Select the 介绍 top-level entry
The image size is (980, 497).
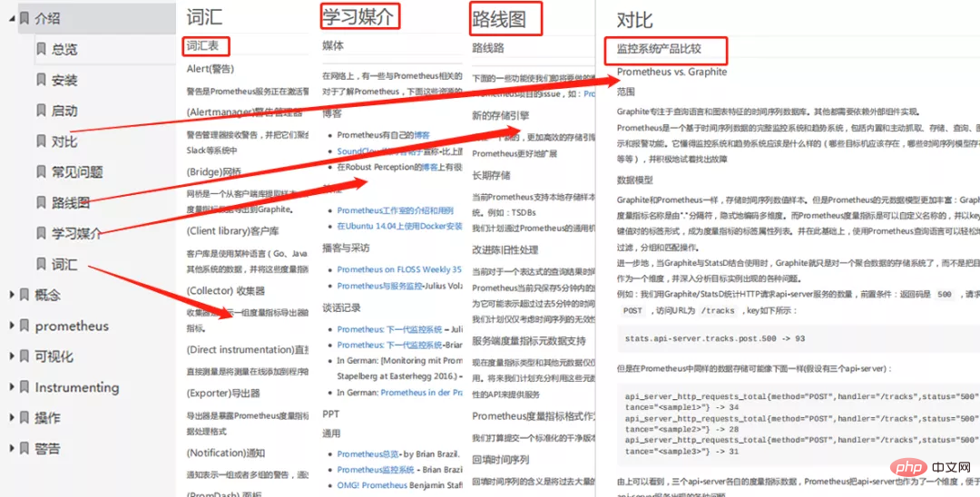47,18
